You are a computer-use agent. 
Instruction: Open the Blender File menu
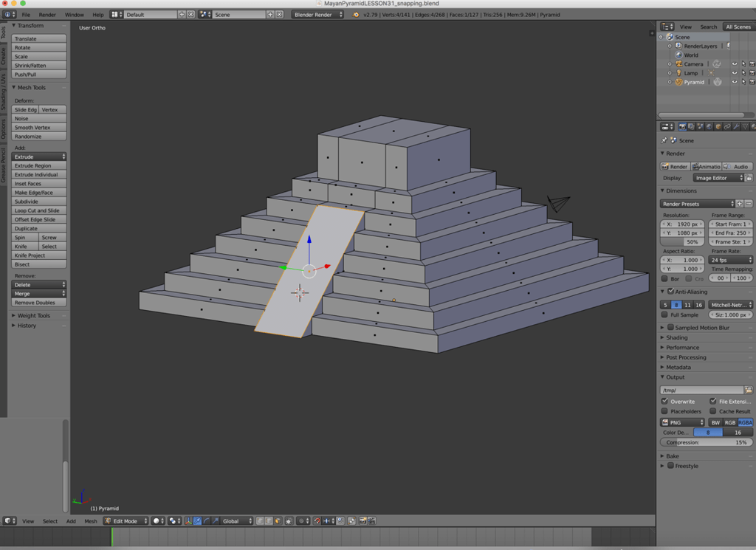26,13
